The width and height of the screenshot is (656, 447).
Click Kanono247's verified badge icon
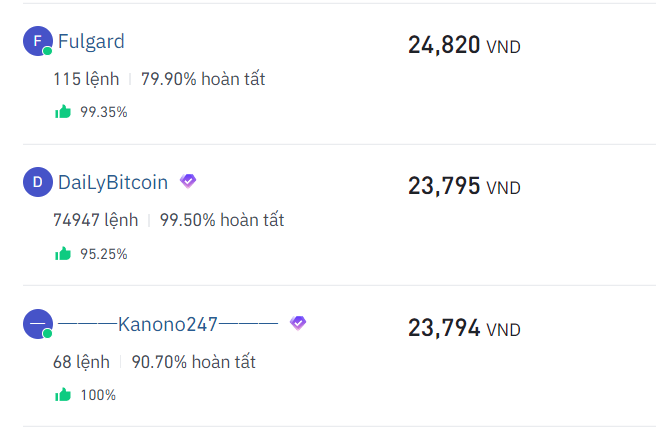pyautogui.click(x=297, y=323)
